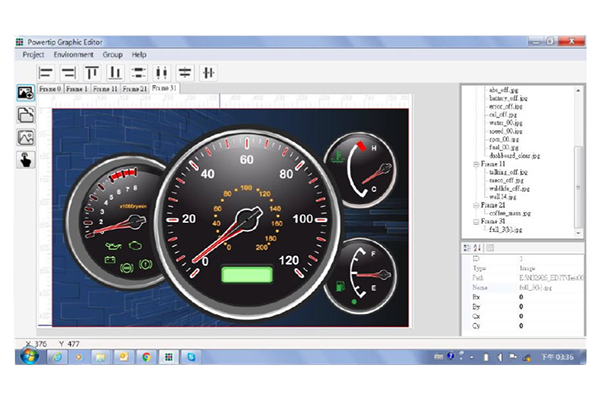Select fuel_00.jpg in the tree
The height and width of the screenshot is (400, 600).
tap(504, 147)
